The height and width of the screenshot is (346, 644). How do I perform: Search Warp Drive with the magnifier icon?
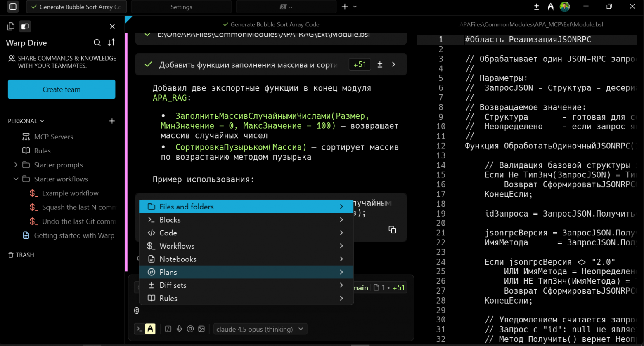coord(97,42)
